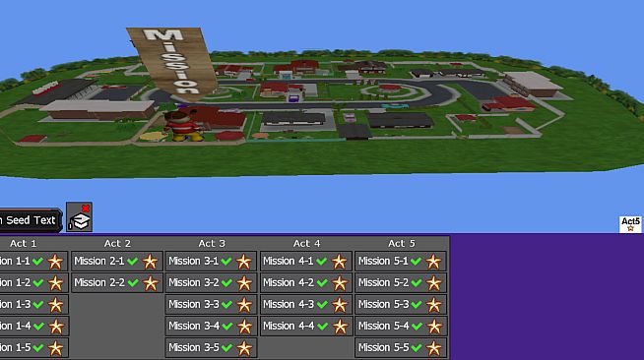Click the star in the 1-4 mission row

(x=56, y=327)
